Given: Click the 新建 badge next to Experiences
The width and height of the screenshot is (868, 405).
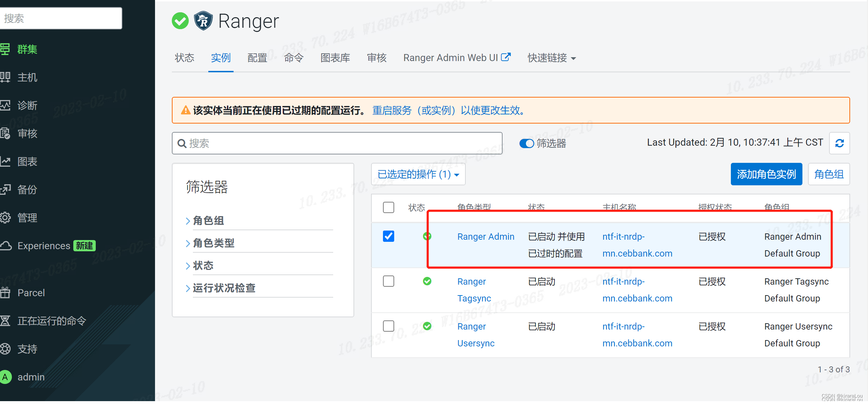Looking at the screenshot, I should tap(85, 246).
